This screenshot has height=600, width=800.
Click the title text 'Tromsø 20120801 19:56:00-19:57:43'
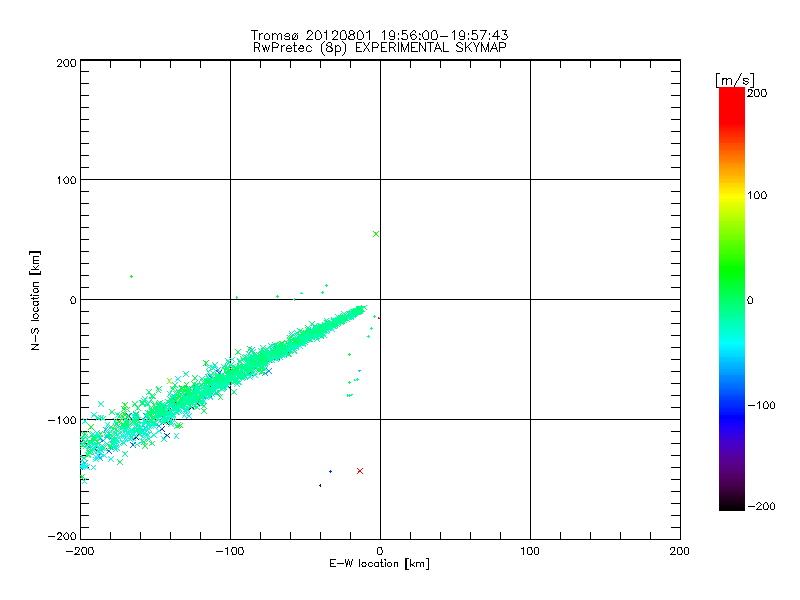pyautogui.click(x=379, y=35)
